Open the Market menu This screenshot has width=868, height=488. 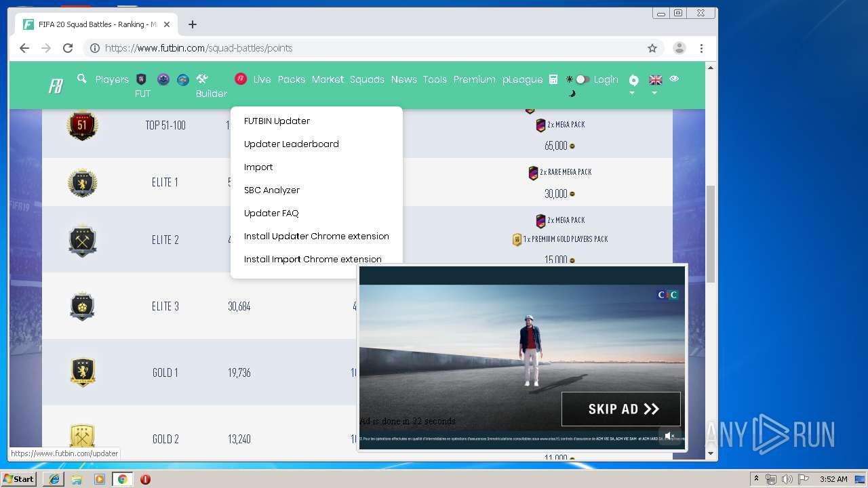click(328, 79)
